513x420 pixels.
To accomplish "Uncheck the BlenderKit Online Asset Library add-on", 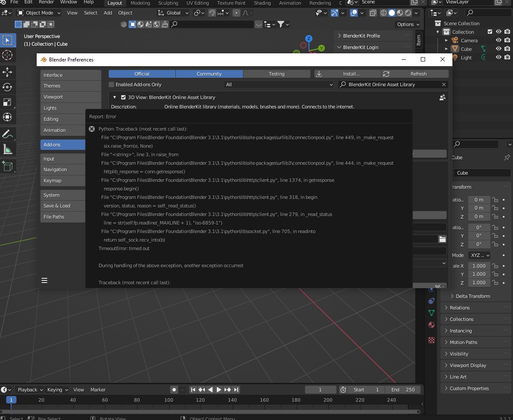I will pyautogui.click(x=123, y=97).
